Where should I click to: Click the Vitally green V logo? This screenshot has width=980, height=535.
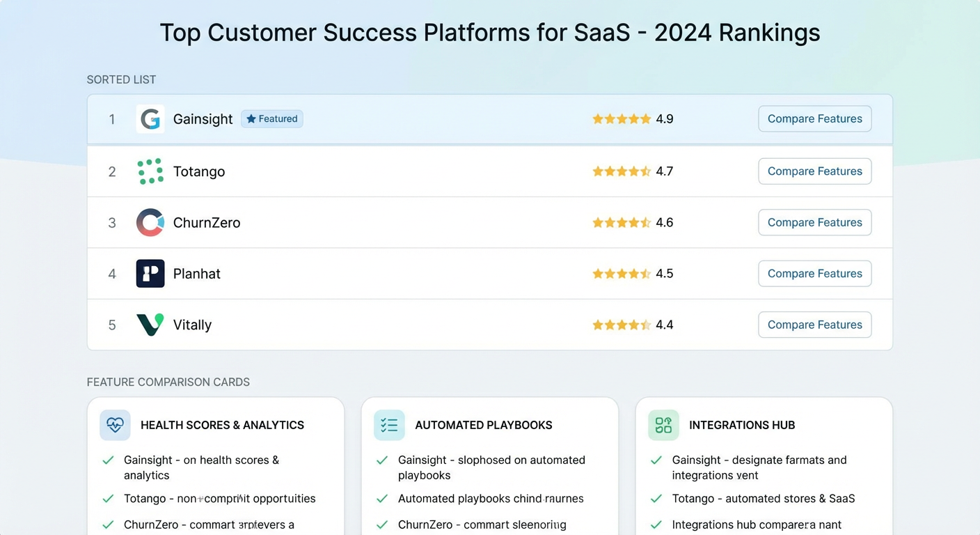150,325
